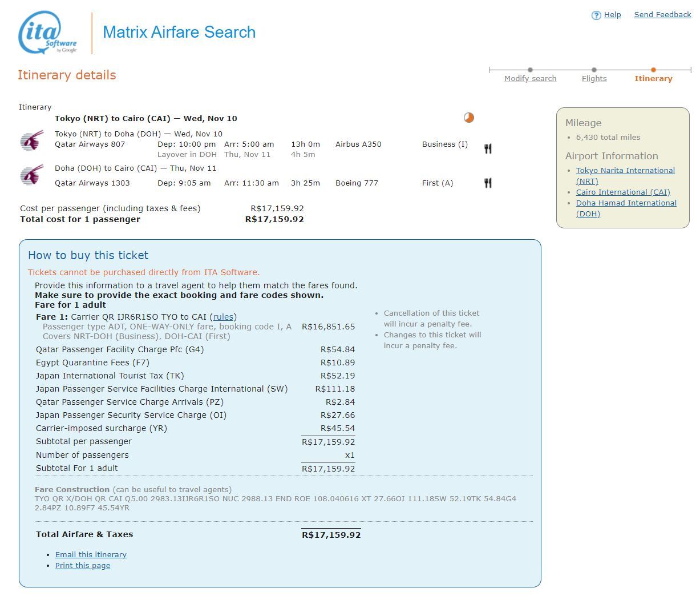Click the Fare Construction label
Screen dimensions: 700x600
(x=72, y=490)
